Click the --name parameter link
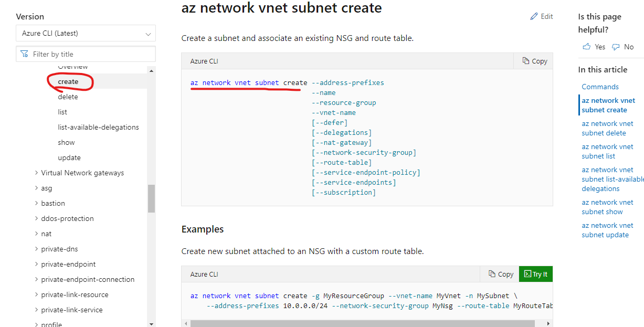Screen dimensions: 644x327 pyautogui.click(x=324, y=92)
